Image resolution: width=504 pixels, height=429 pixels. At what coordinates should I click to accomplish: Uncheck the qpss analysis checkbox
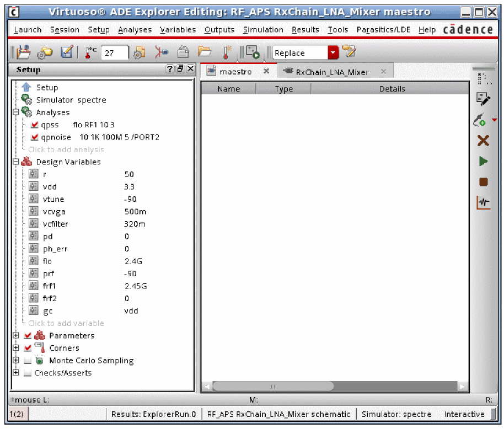pyautogui.click(x=35, y=125)
